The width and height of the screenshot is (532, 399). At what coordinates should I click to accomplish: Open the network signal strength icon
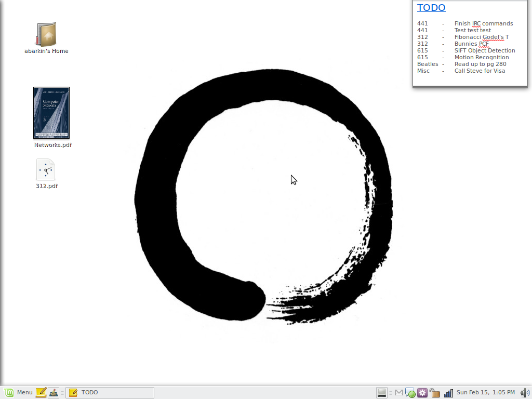[448, 393]
